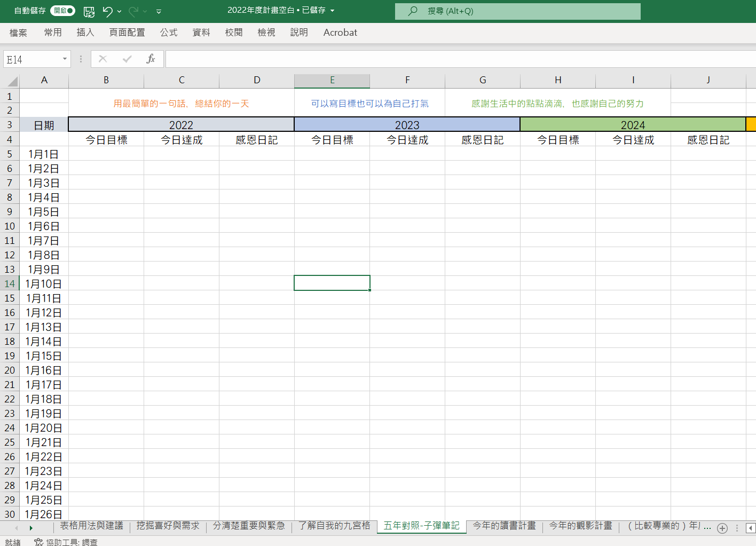Click the Undo arrow icon

point(108,11)
